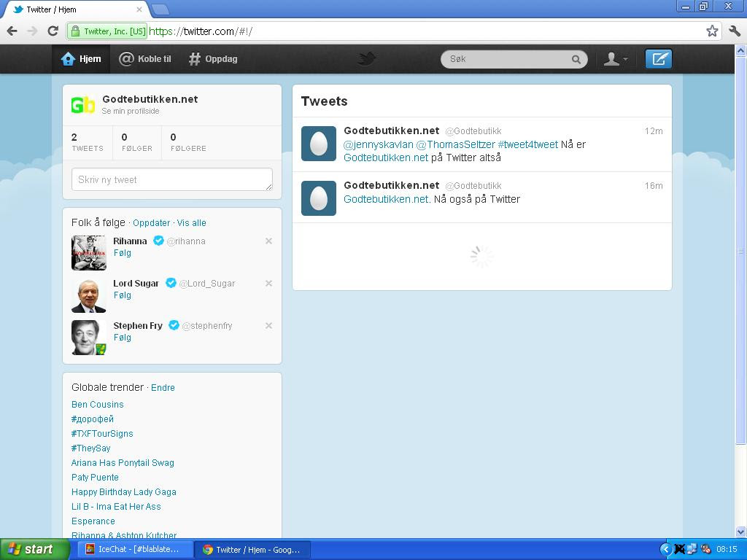The image size is (747, 560).
Task: Click the @ThomasSeltzer mention
Action: [x=455, y=144]
